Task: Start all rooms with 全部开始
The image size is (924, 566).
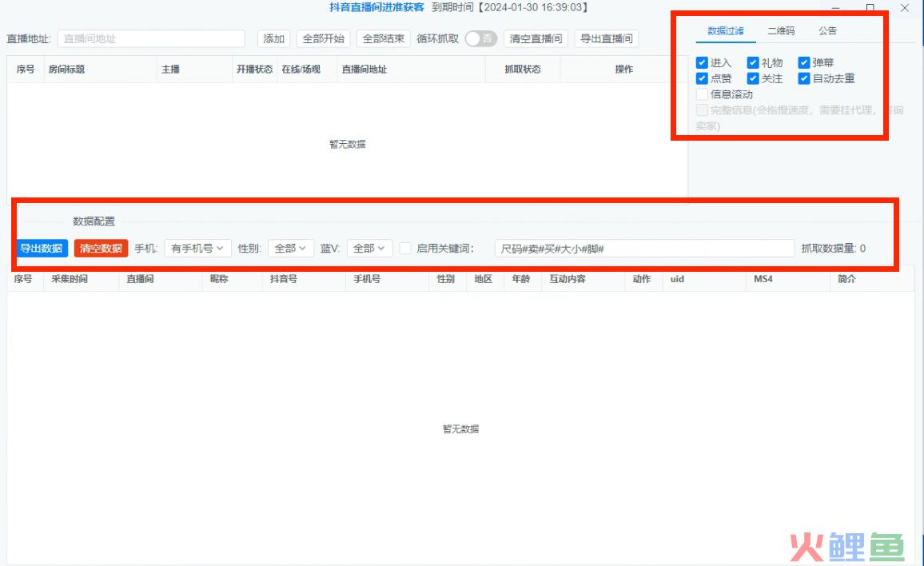Action: (323, 39)
